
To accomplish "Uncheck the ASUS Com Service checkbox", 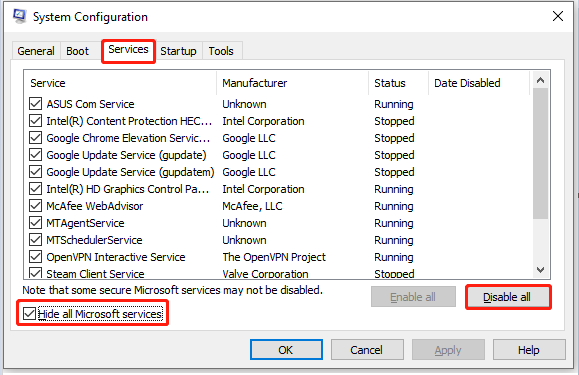I will pos(35,104).
